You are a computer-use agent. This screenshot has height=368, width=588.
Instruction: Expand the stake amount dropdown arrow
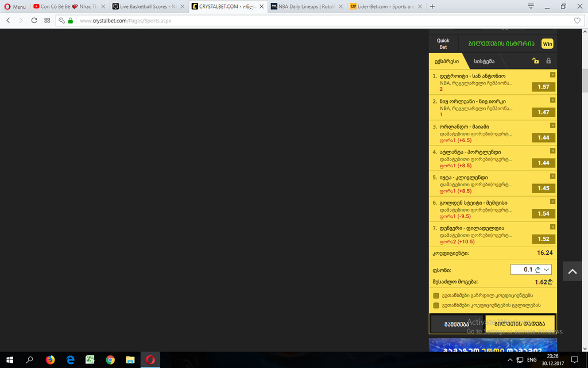[x=547, y=270]
